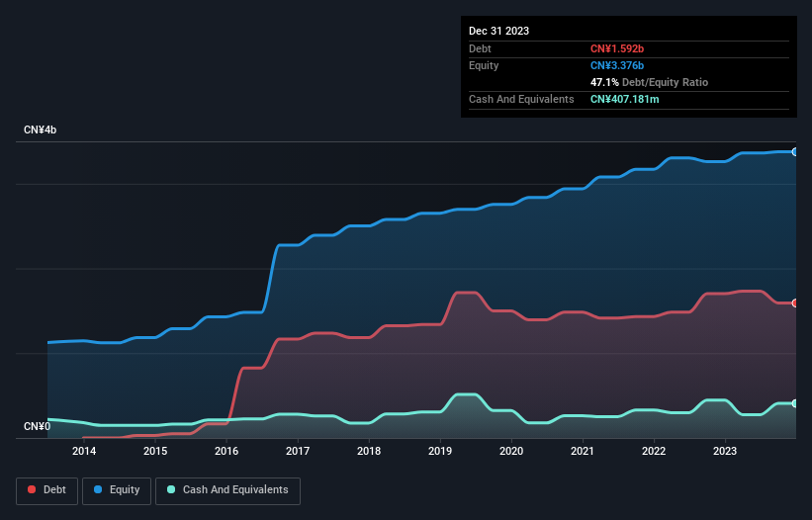
Task: Click the 2021 x-axis label
Action: coord(583,451)
